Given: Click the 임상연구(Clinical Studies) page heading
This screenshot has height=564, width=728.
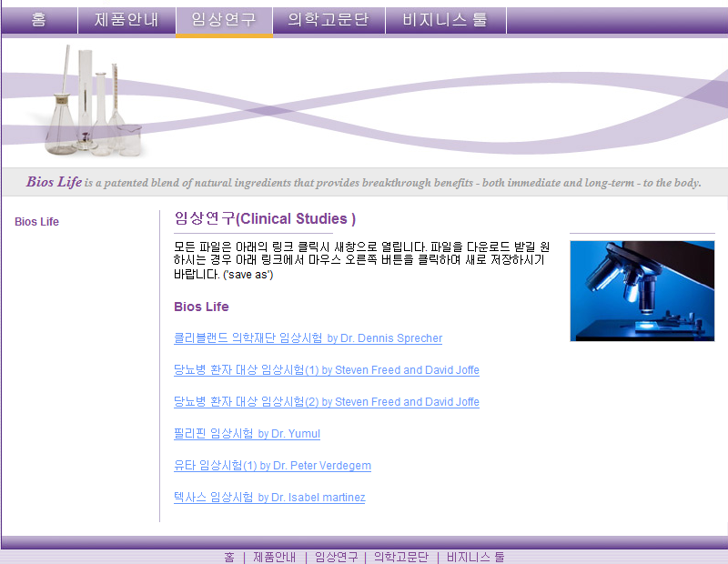Looking at the screenshot, I should tap(265, 218).
